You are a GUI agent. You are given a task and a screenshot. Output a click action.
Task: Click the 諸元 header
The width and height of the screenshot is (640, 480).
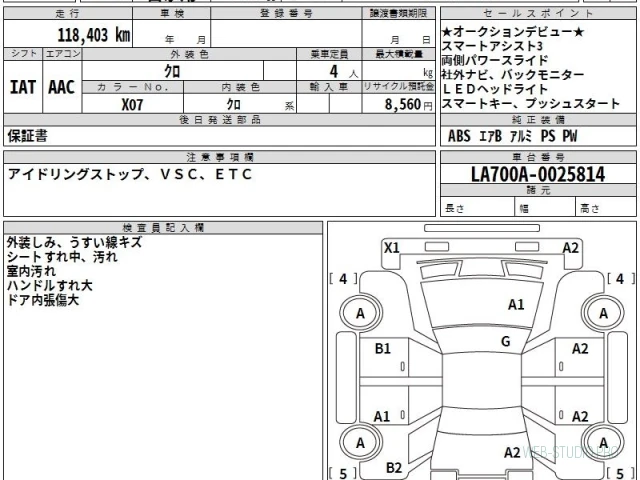[x=538, y=190]
